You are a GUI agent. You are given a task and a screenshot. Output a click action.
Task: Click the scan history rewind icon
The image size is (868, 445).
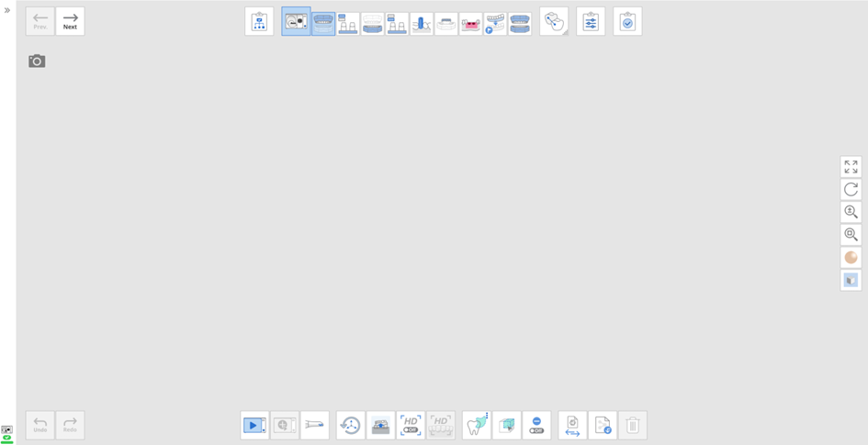click(x=350, y=425)
